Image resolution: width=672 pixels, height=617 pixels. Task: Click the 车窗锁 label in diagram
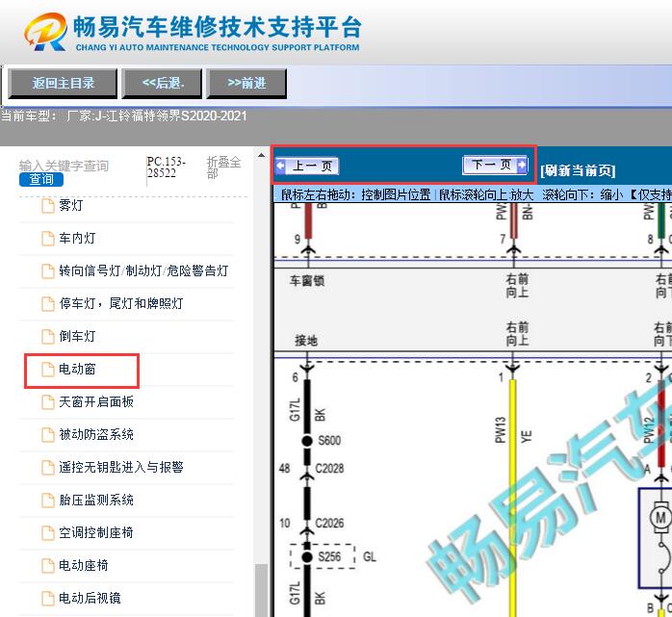307,281
